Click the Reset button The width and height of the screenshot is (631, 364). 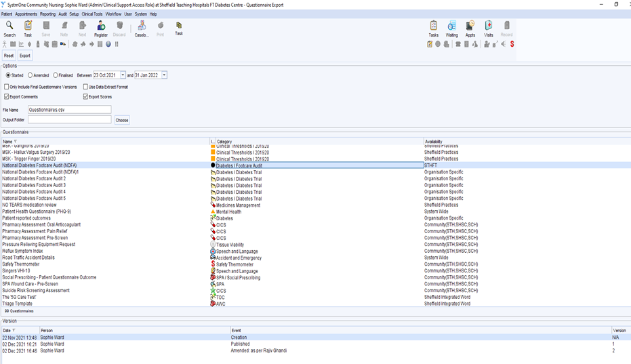coord(9,56)
